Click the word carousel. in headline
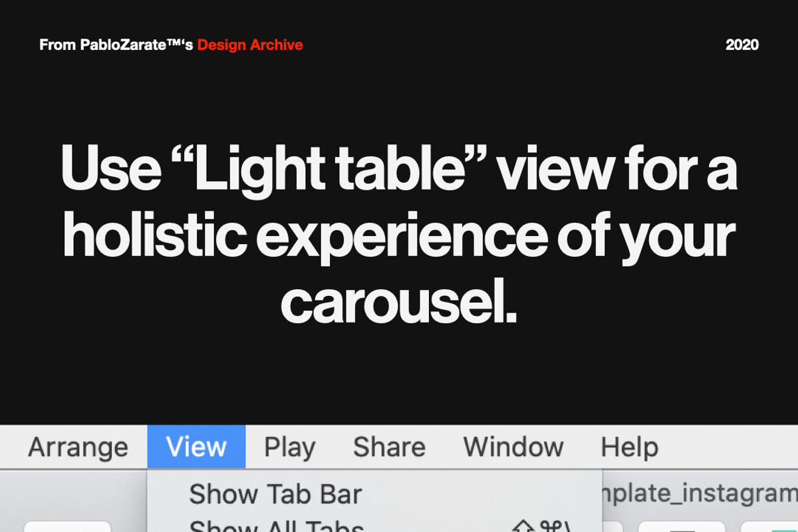The width and height of the screenshot is (798, 532). pos(398,302)
